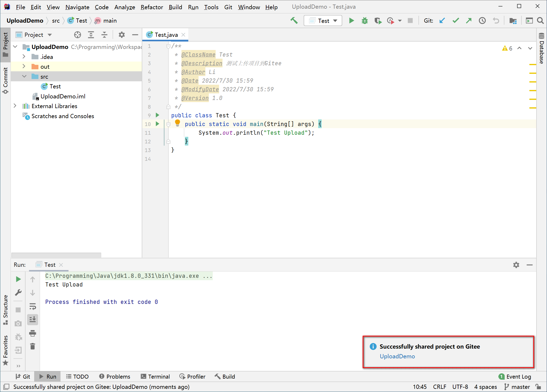This screenshot has height=392, width=547.
Task: Toggle tool window bars icon bottom-left
Action: 6,387
